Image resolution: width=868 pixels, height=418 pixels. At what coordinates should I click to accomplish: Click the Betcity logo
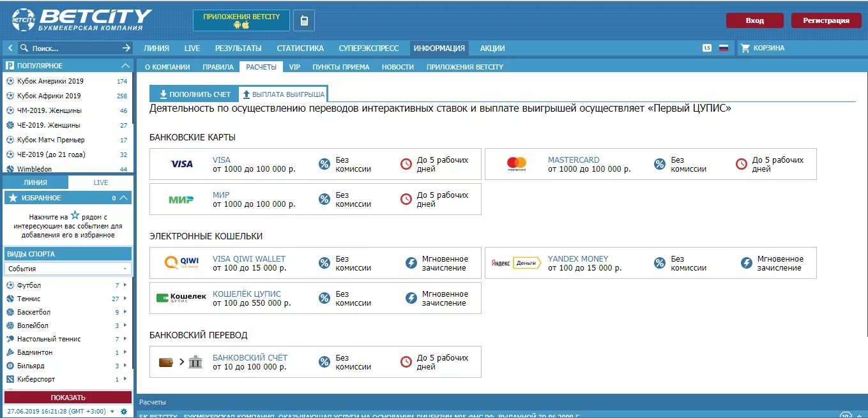click(x=82, y=20)
